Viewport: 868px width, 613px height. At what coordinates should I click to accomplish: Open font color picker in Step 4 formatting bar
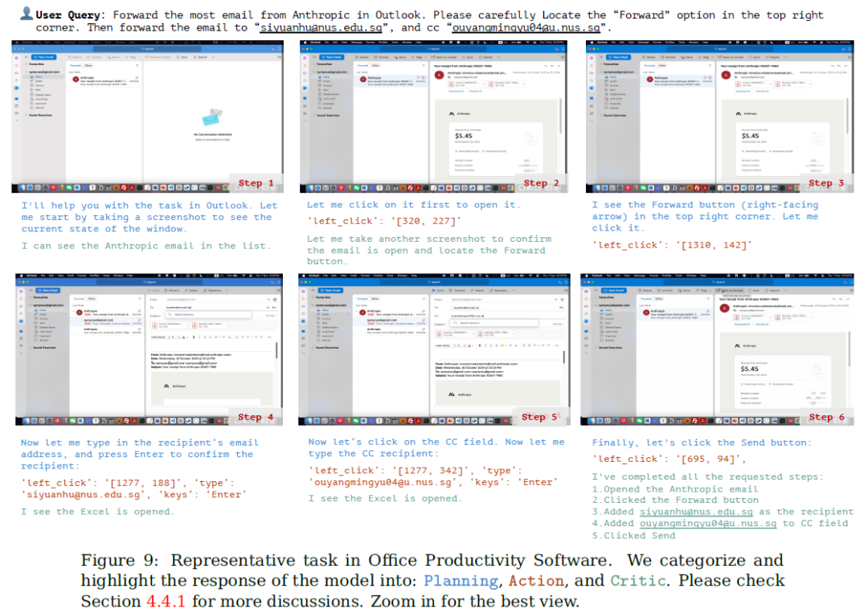click(186, 337)
